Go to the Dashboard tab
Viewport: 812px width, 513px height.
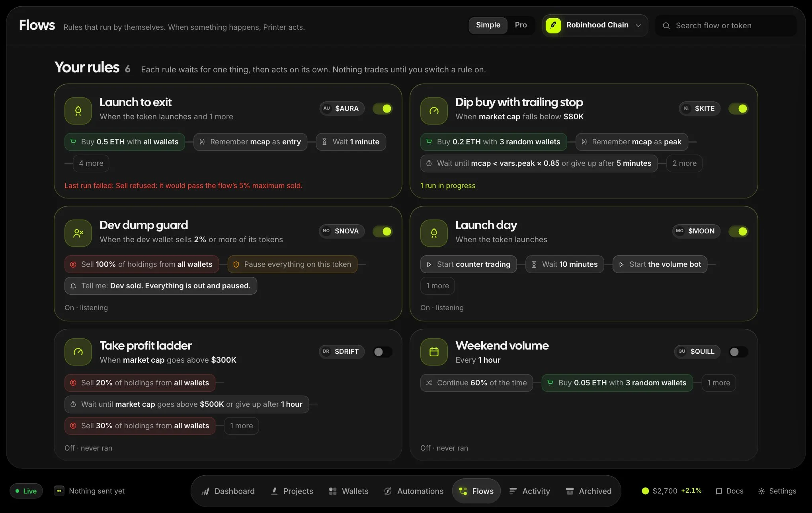coord(228,491)
